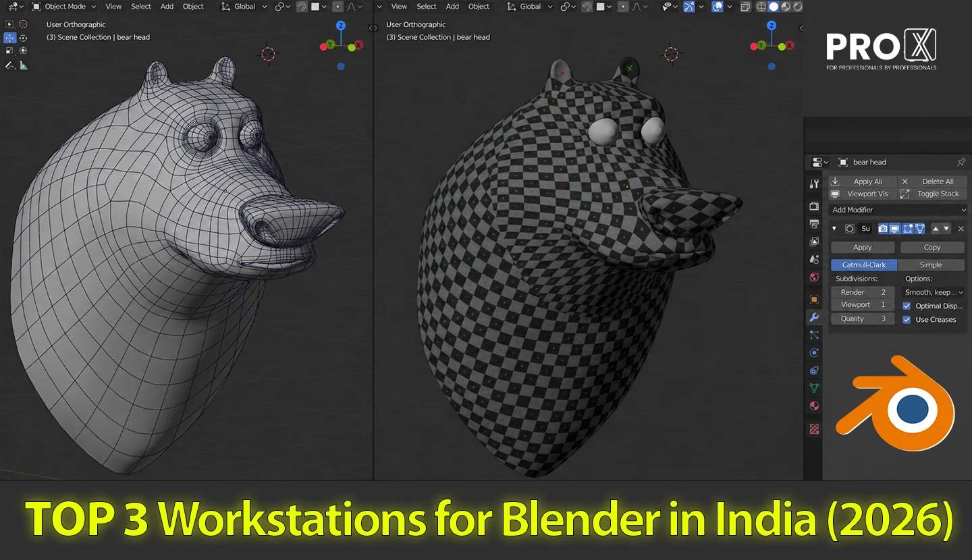
Task: Toggle Use Creases checkbox
Action: pos(907,319)
